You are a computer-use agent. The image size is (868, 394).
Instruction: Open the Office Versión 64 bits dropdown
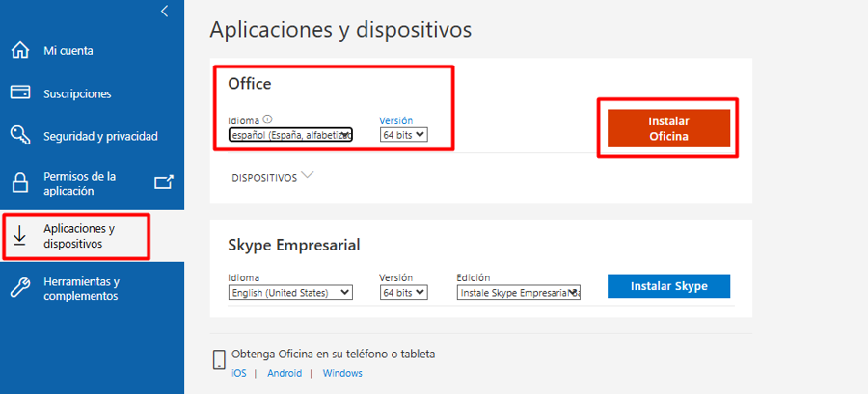pyautogui.click(x=404, y=134)
